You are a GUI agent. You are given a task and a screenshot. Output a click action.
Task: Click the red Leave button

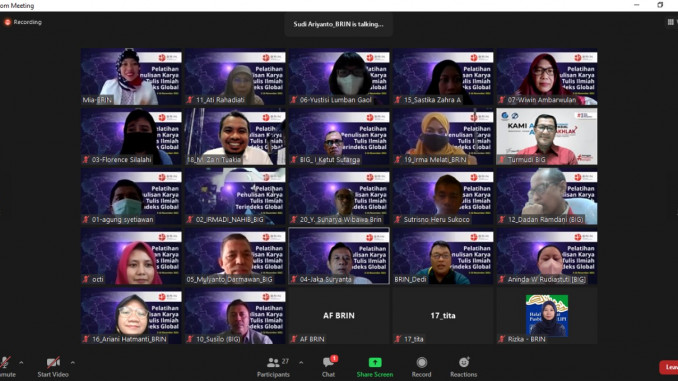coord(669,367)
